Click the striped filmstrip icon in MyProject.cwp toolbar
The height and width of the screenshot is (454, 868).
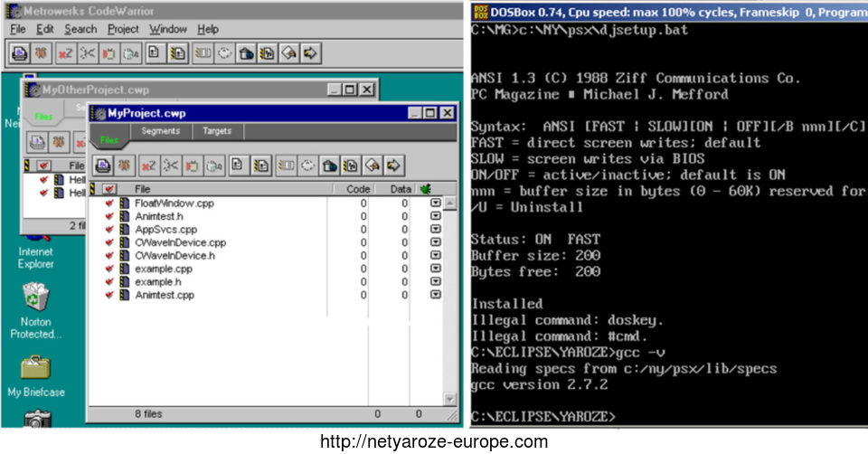(x=287, y=166)
